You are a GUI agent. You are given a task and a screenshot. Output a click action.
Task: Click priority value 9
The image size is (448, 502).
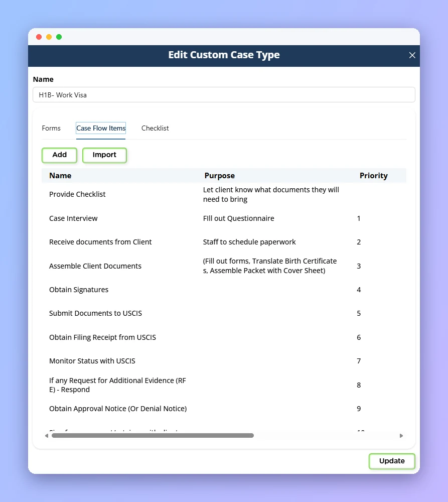click(359, 409)
